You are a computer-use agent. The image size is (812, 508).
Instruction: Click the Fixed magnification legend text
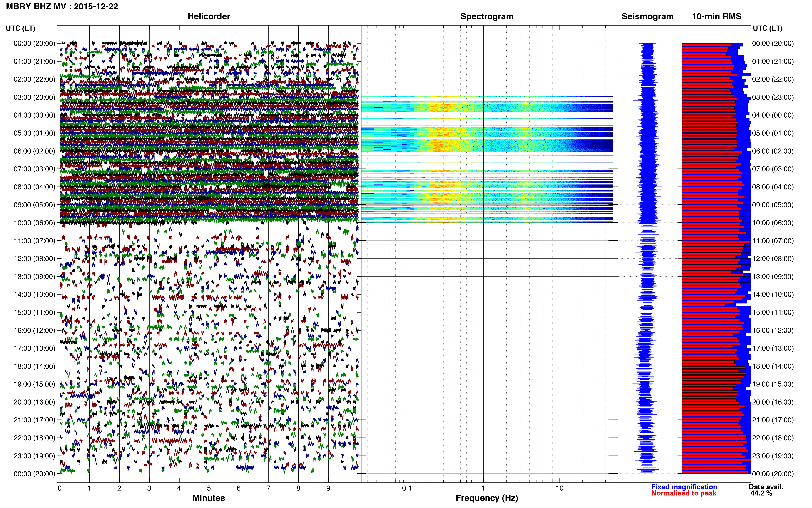(x=684, y=487)
